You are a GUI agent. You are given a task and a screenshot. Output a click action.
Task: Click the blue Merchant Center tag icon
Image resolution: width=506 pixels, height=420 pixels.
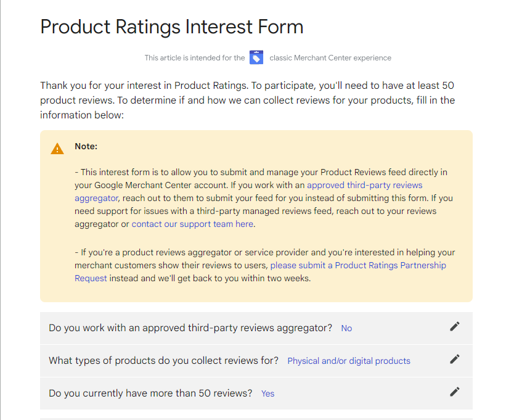pos(256,57)
